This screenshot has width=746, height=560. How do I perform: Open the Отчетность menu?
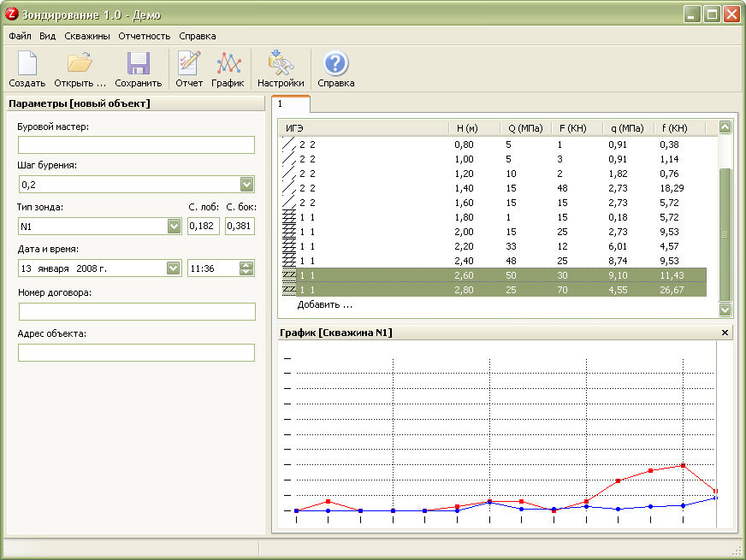(145, 36)
